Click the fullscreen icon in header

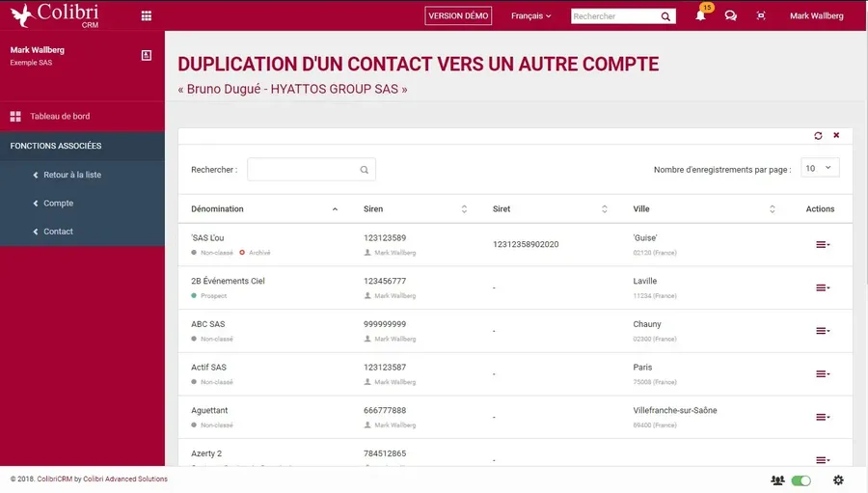(x=761, y=16)
